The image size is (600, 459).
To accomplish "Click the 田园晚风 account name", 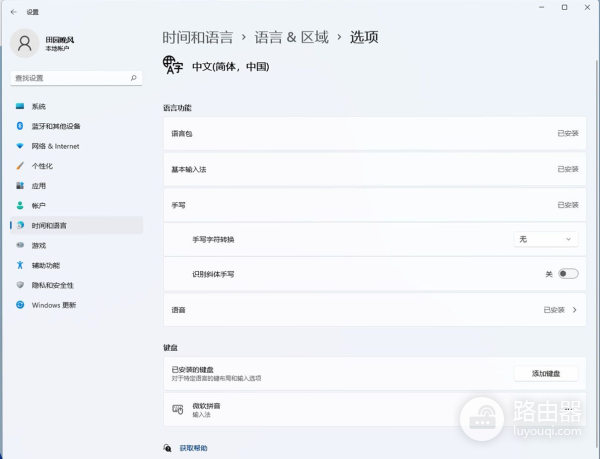I will (60, 39).
